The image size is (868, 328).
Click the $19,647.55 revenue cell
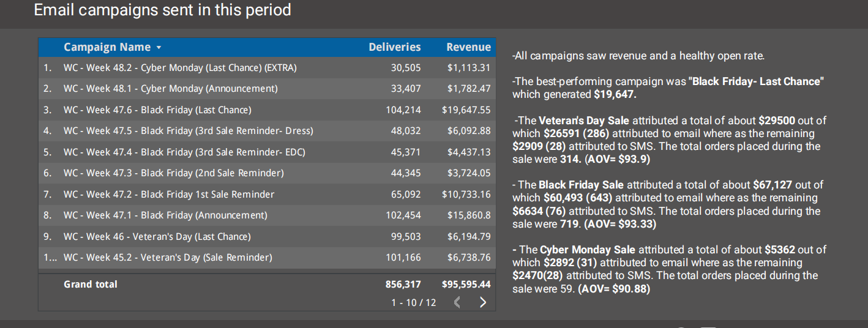click(x=466, y=110)
